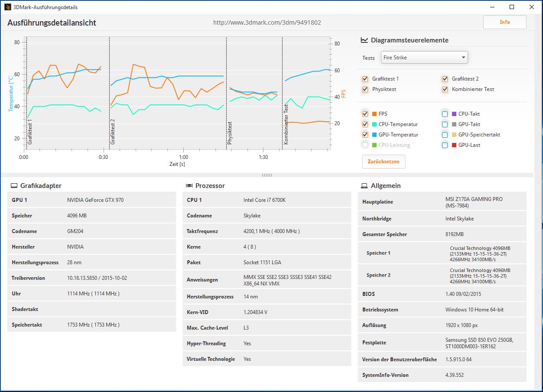Click the value NVIDIA GeForce GTX 970
543x392 pixels.
(95, 200)
